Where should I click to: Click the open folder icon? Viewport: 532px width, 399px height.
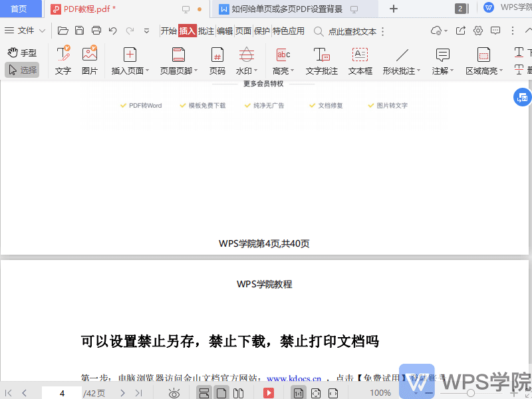pos(63,31)
